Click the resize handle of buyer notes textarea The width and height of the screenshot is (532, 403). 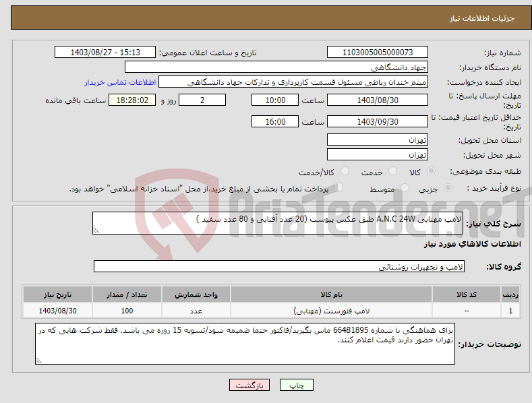pyautogui.click(x=39, y=361)
